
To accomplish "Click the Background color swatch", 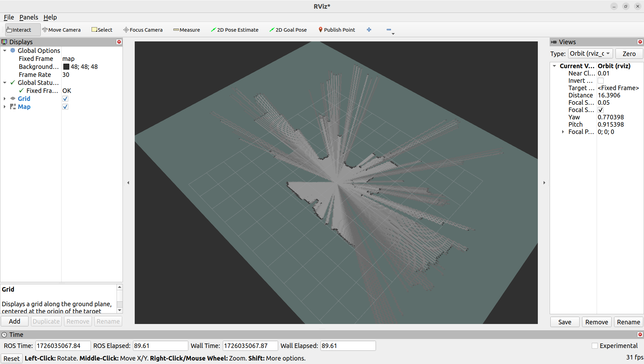I will click(x=66, y=67).
